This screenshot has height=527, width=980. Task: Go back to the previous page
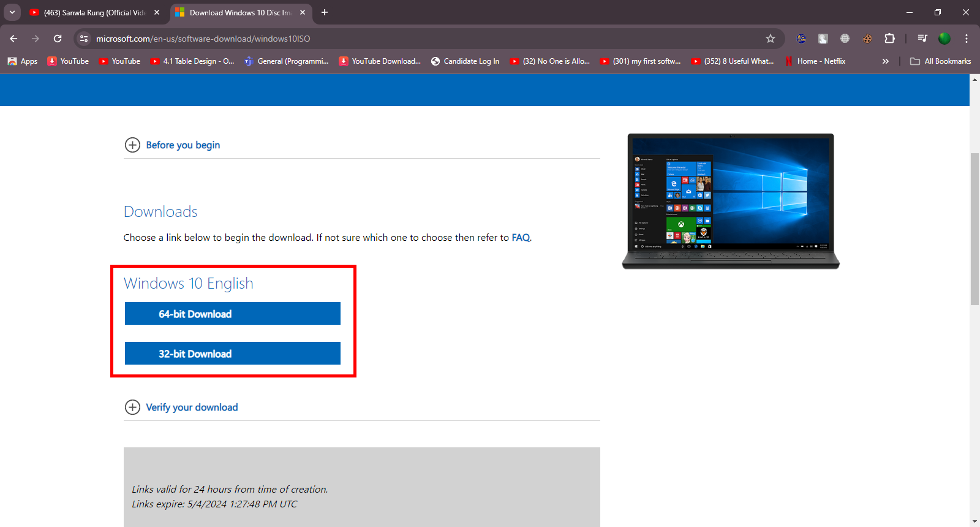click(13, 39)
